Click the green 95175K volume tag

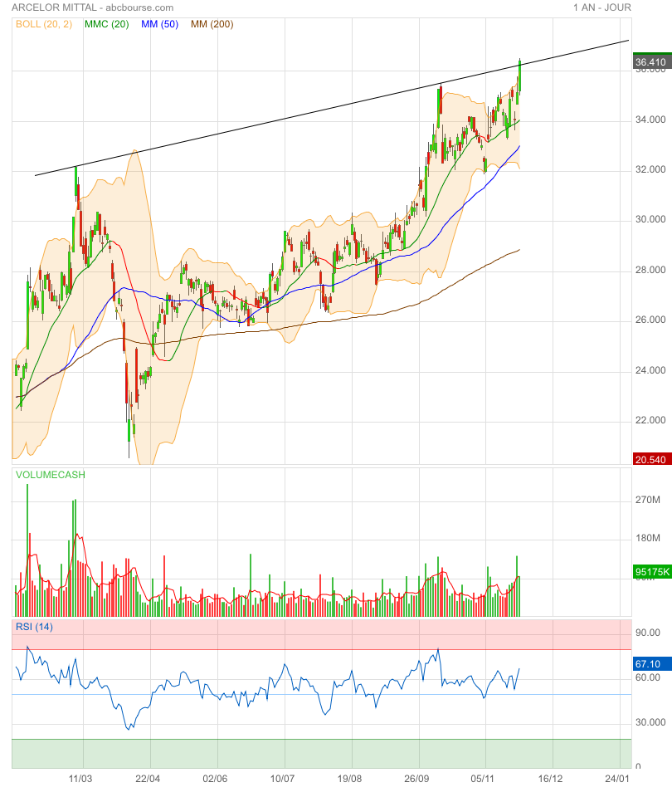(650, 572)
